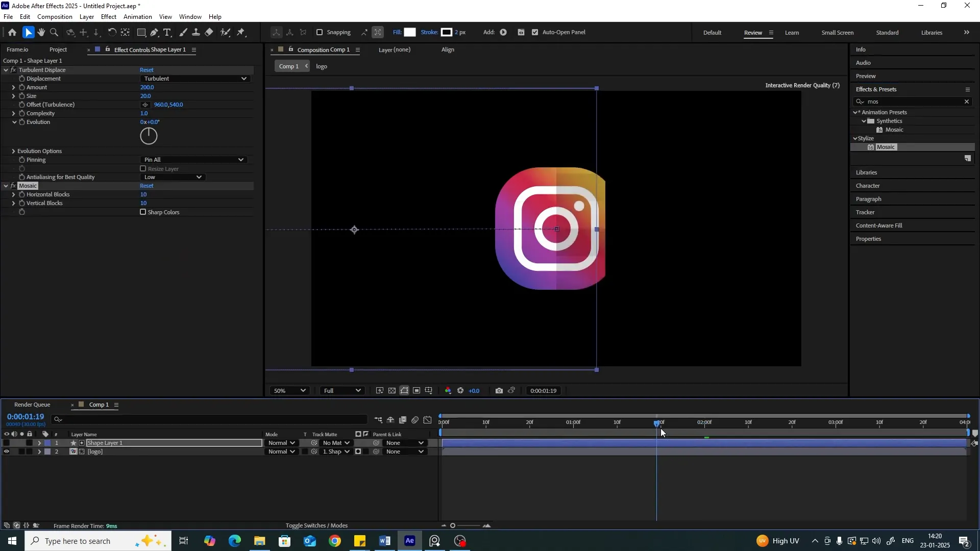
Task: Open Show Channel color icon
Action: [x=448, y=391]
